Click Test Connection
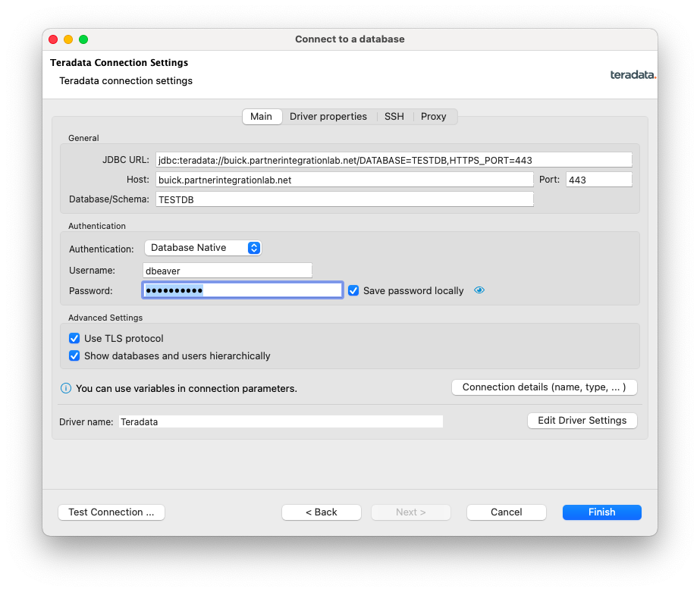This screenshot has height=592, width=700. tap(111, 512)
